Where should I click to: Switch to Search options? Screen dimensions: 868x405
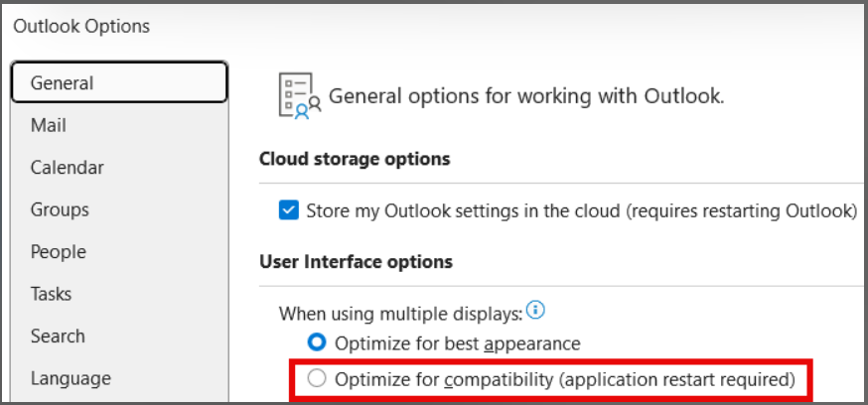58,336
